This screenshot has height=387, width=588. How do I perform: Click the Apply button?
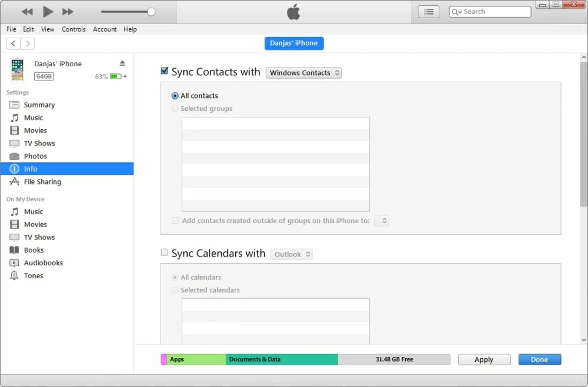coord(484,359)
